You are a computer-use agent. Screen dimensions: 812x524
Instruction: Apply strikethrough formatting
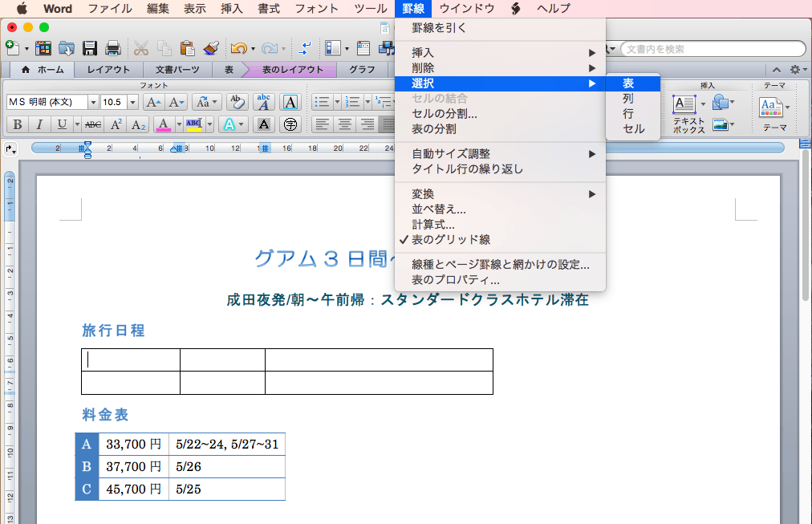click(93, 124)
